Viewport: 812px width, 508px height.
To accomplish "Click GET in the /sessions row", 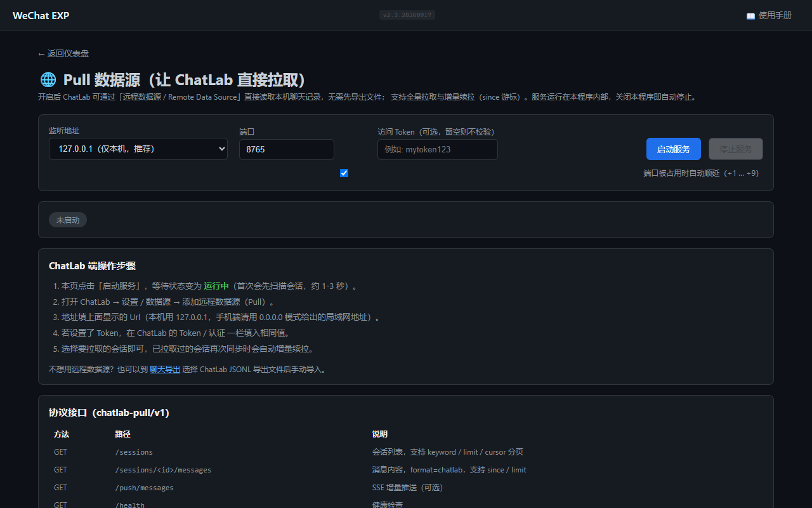I will (x=60, y=452).
